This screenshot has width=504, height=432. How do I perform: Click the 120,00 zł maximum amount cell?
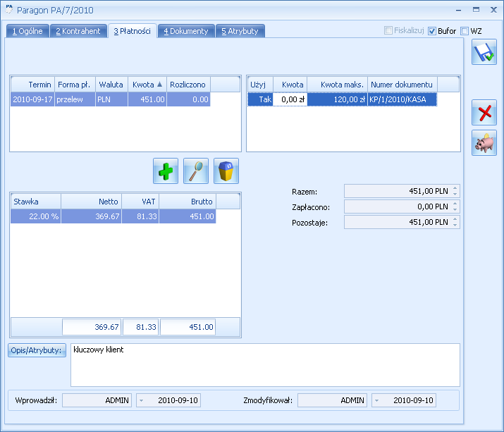coord(337,99)
